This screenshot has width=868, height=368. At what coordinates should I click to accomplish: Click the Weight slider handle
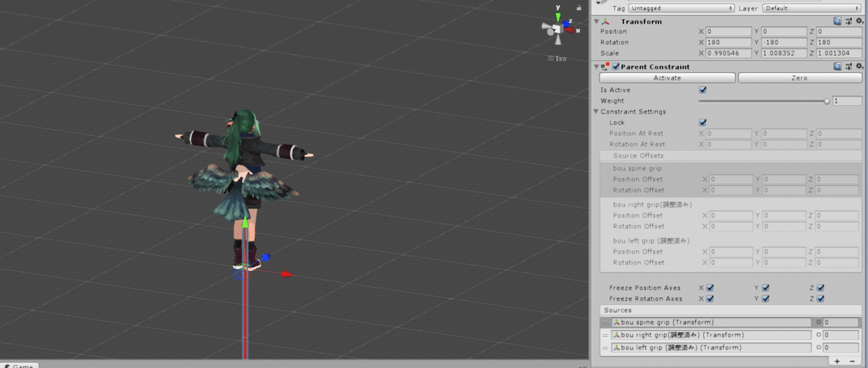coord(827,101)
